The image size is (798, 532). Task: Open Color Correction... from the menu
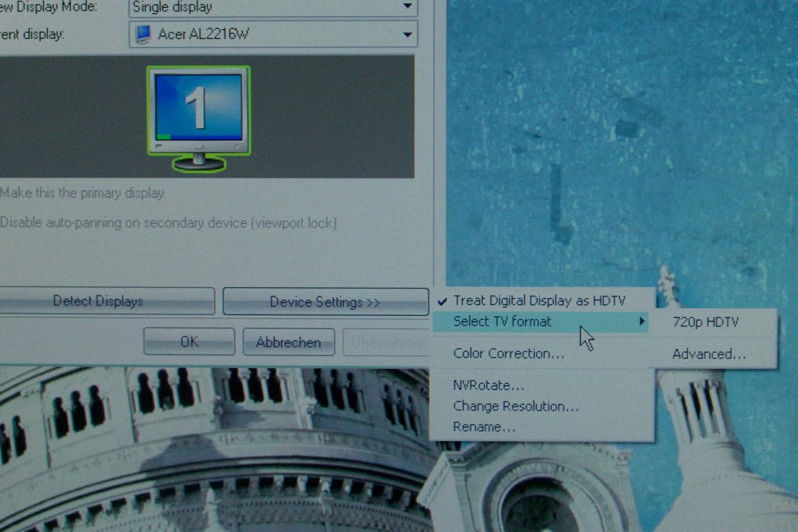click(509, 354)
